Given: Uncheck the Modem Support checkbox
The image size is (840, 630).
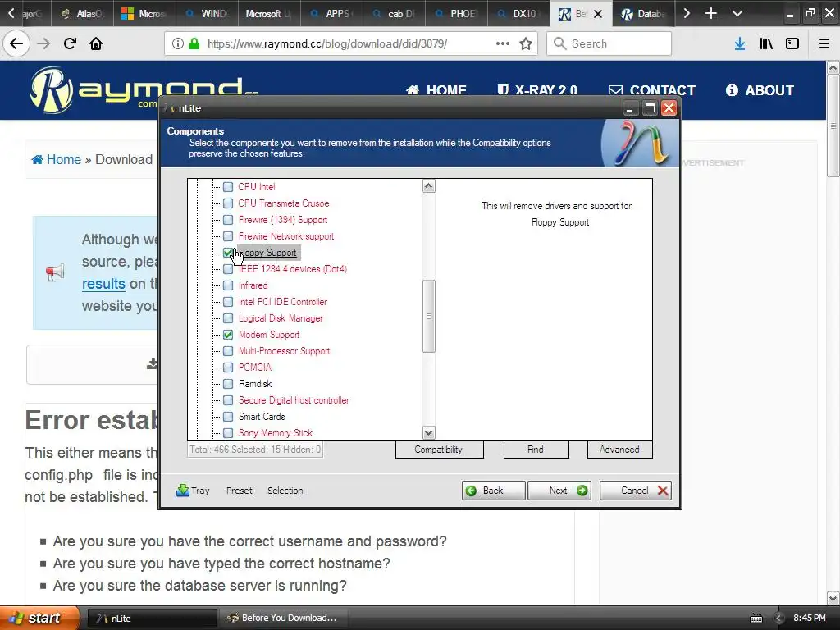Looking at the screenshot, I should [228, 335].
